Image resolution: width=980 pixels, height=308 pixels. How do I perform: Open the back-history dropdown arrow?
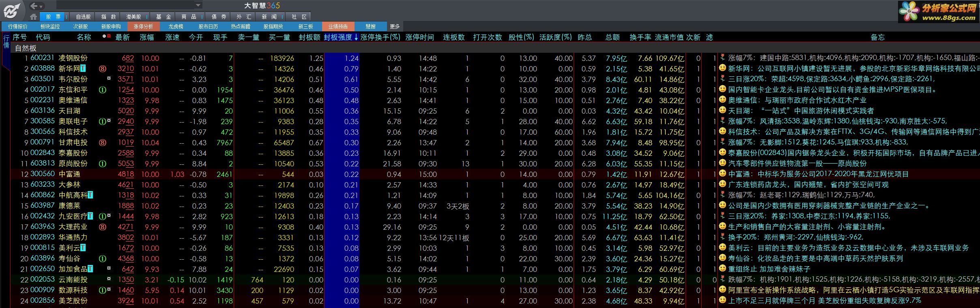(41, 6)
